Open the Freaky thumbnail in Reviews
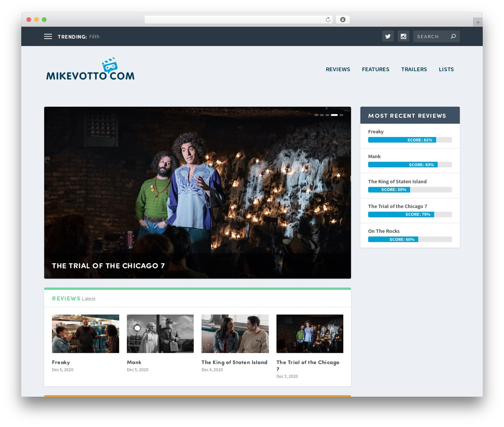This screenshot has width=504, height=427. (85, 334)
